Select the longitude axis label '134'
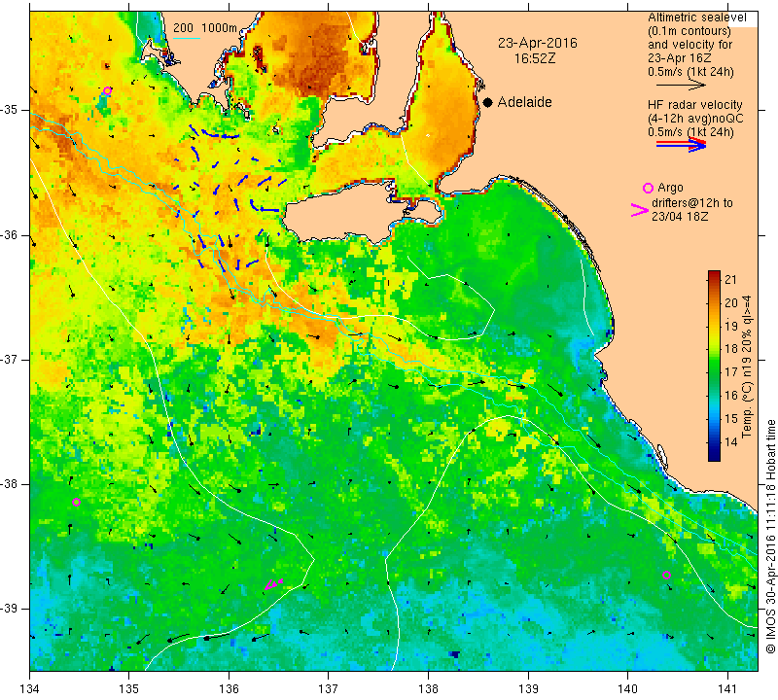 point(30,688)
